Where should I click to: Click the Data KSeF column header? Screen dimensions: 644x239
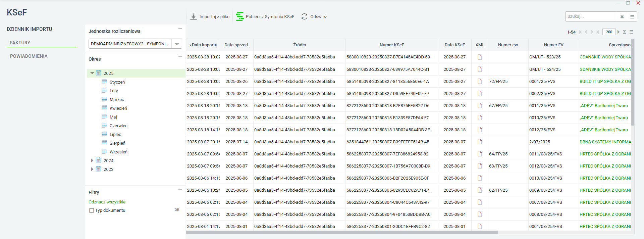point(455,45)
